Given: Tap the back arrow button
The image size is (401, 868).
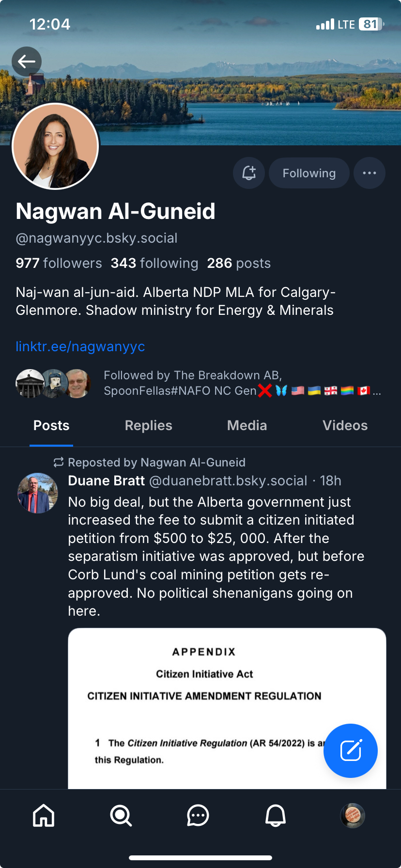Looking at the screenshot, I should 27,62.
